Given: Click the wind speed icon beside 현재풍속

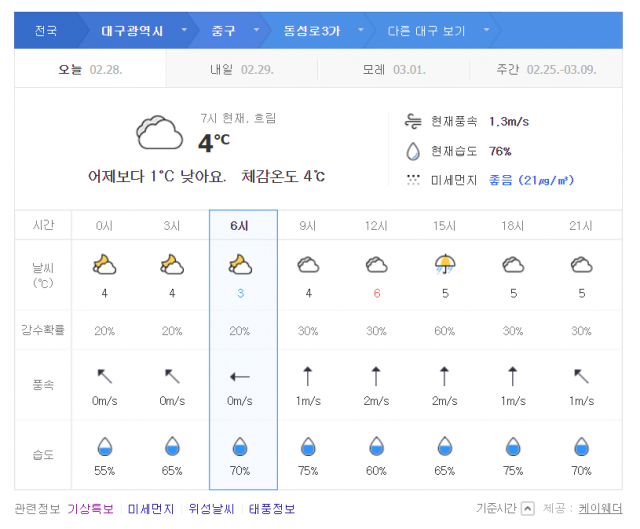Looking at the screenshot, I should [x=413, y=122].
